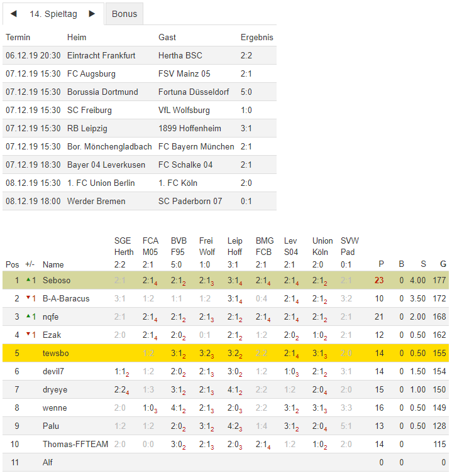Click the Werder Bremen result 0:1
Screen dimensions: 452x476
coord(246,201)
